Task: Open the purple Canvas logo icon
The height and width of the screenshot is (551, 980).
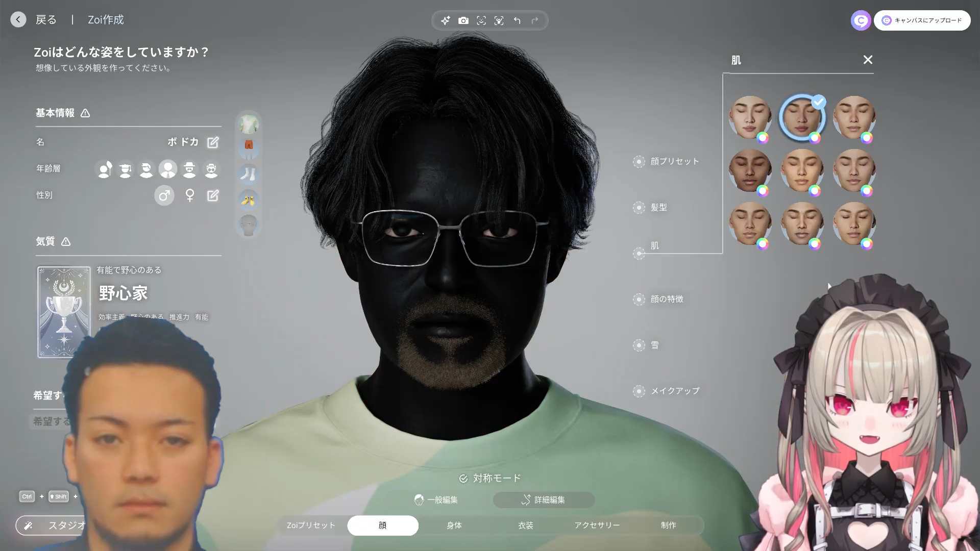Action: (x=861, y=20)
